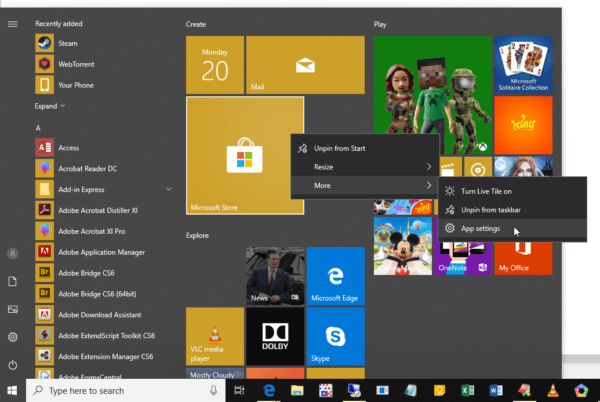Open the Dolby tile

click(x=275, y=336)
